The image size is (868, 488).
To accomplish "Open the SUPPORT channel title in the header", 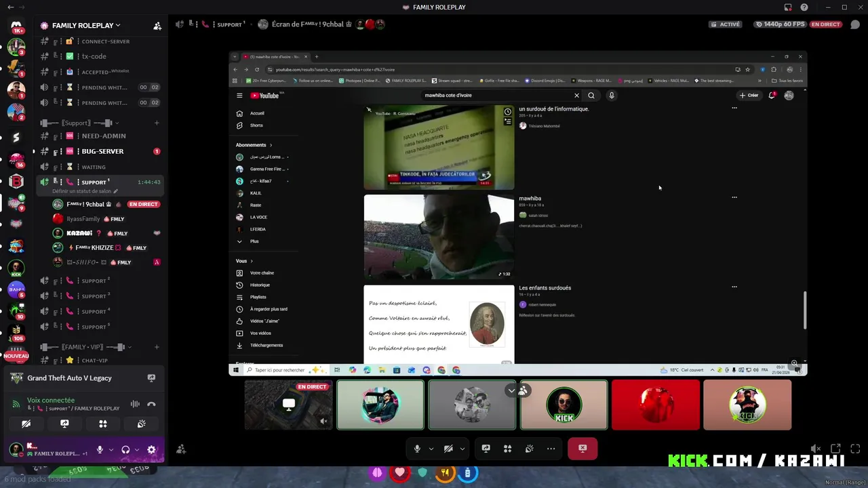I will click(x=229, y=24).
